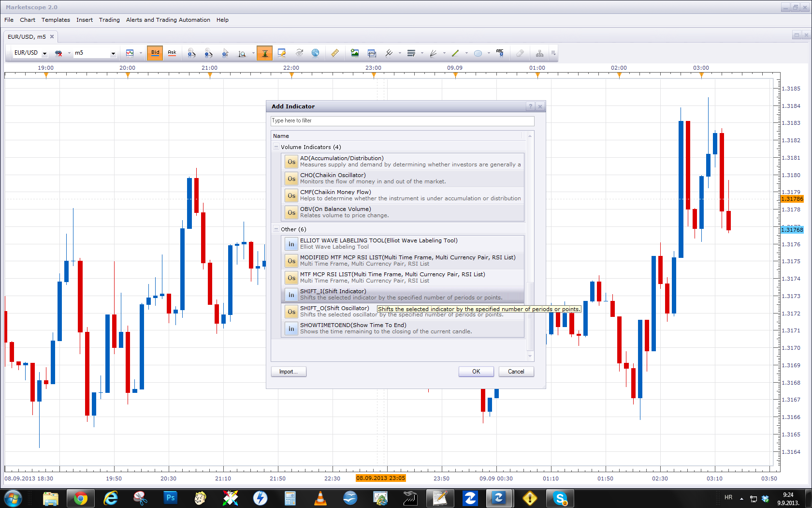The width and height of the screenshot is (812, 508).
Task: Select the SHOWTIMETOEND indicator row
Action: click(x=403, y=329)
